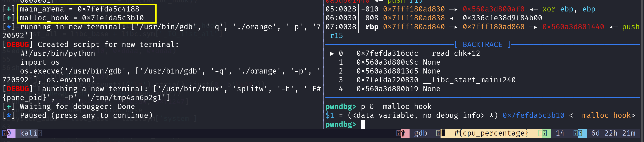The width and height of the screenshot is (644, 142).
Task: Click the 'p &__malloc_hook' command text
Action: pyautogui.click(x=396, y=107)
